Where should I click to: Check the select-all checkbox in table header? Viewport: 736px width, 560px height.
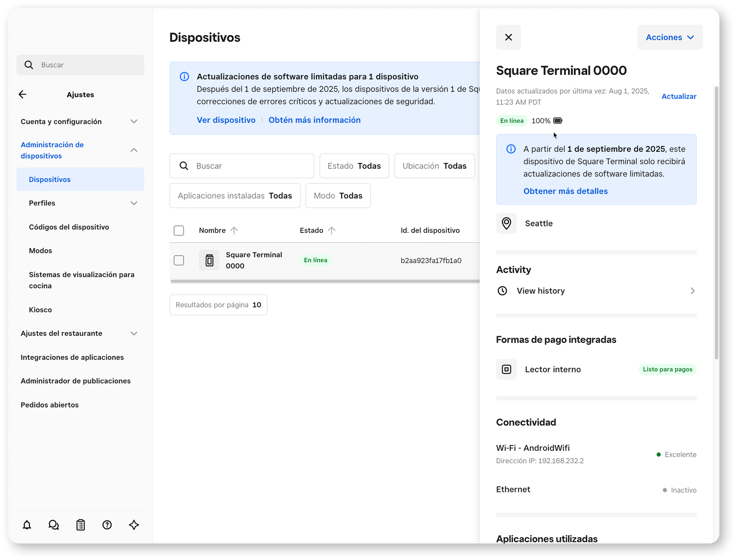[179, 230]
